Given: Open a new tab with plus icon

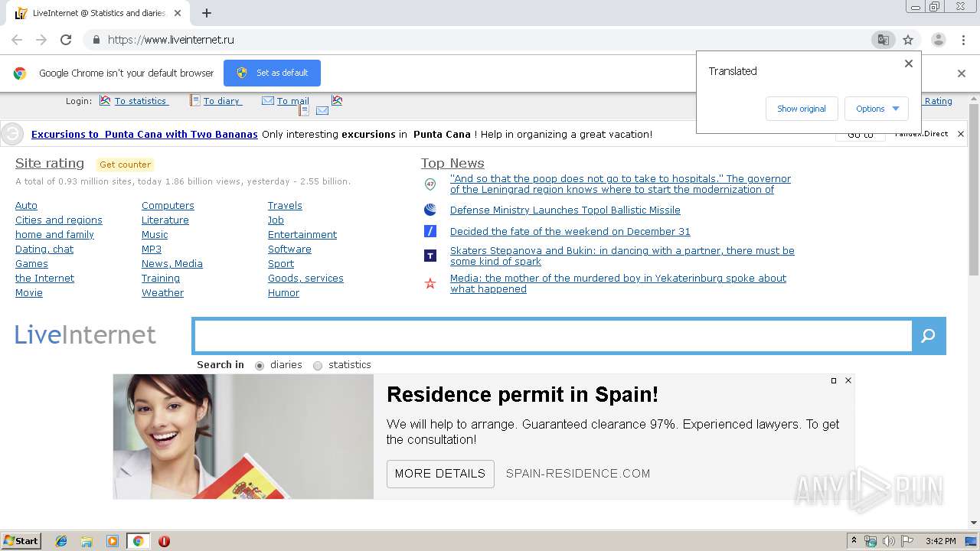Looking at the screenshot, I should click(x=207, y=13).
